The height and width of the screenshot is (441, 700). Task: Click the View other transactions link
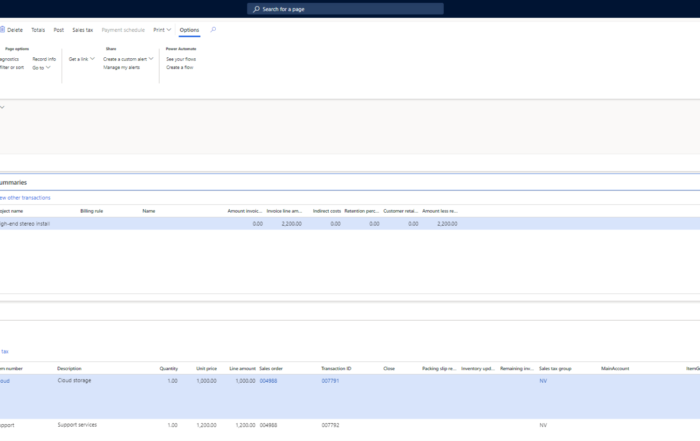[25, 198]
